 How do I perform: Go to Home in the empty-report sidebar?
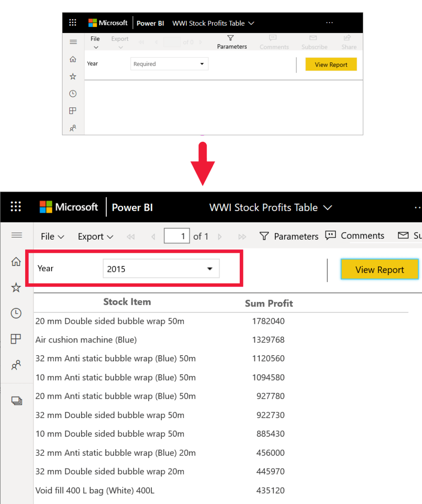[73, 59]
